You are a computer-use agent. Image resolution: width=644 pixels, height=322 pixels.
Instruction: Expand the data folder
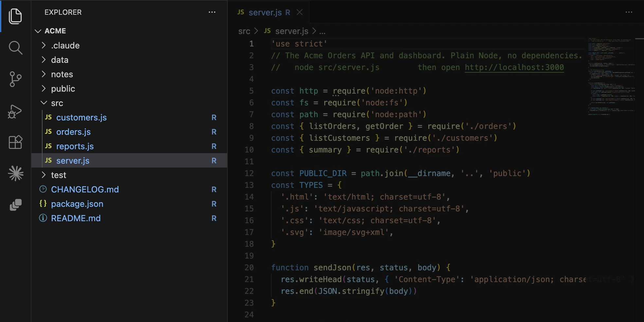tap(44, 60)
